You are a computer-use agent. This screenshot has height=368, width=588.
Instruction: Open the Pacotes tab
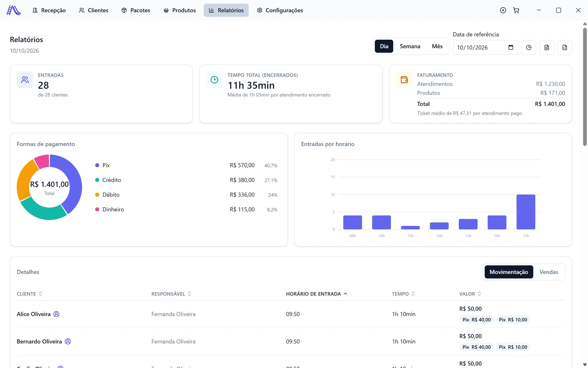pyautogui.click(x=136, y=10)
